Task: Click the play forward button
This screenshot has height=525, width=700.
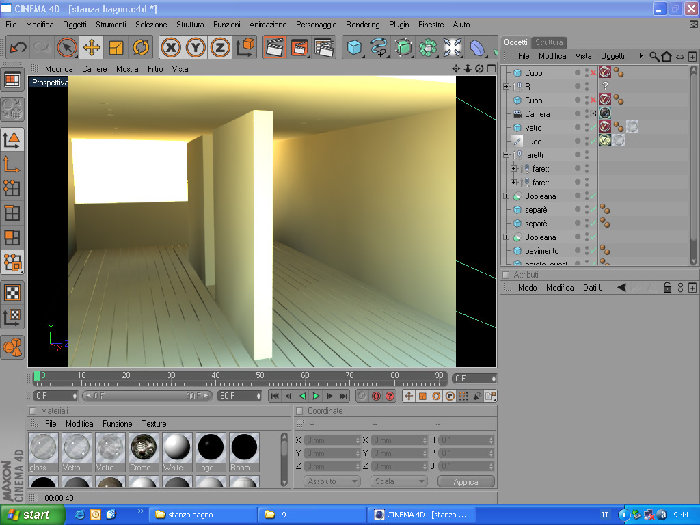Action: (x=316, y=396)
